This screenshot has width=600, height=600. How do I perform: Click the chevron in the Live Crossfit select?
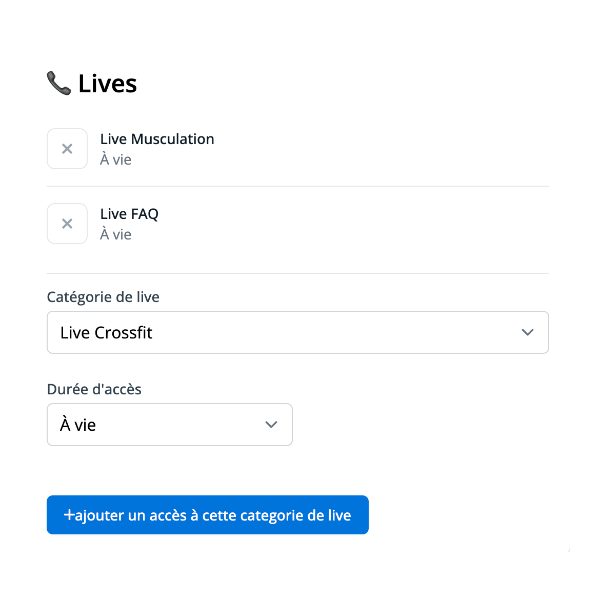[528, 333]
